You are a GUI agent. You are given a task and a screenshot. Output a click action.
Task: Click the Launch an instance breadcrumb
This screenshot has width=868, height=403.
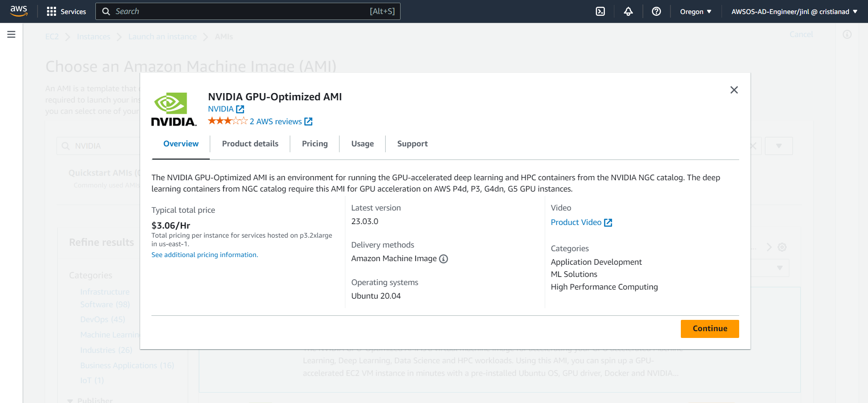(x=162, y=37)
